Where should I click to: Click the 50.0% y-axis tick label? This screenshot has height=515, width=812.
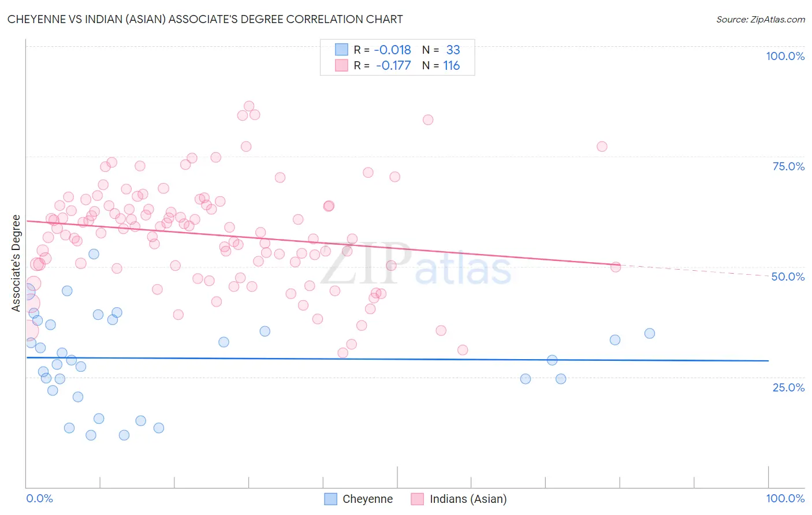pyautogui.click(x=788, y=277)
